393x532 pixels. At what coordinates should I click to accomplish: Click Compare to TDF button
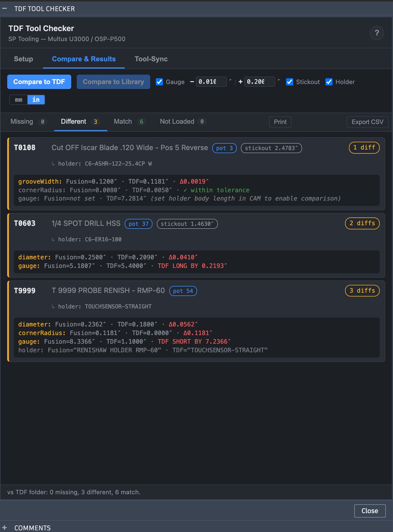(39, 82)
